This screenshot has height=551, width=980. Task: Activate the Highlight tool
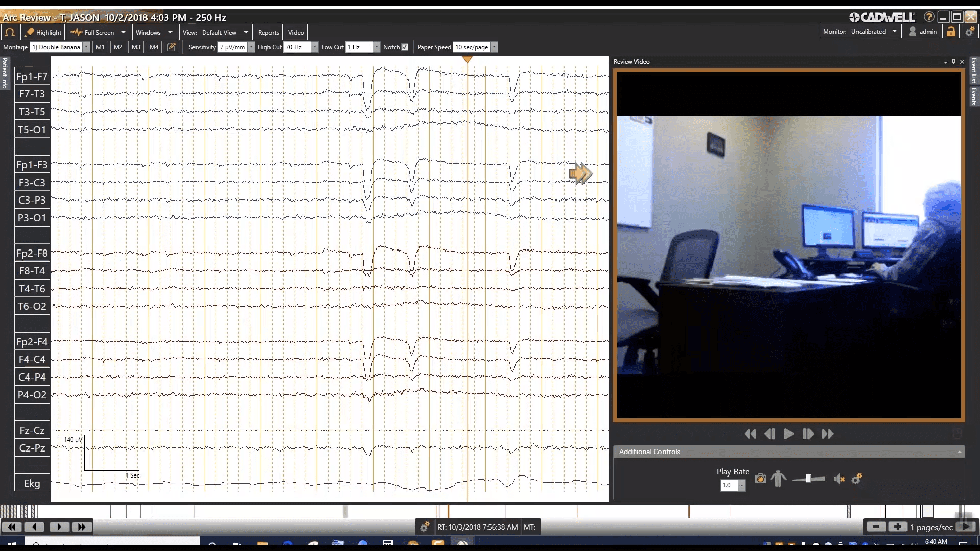click(43, 32)
